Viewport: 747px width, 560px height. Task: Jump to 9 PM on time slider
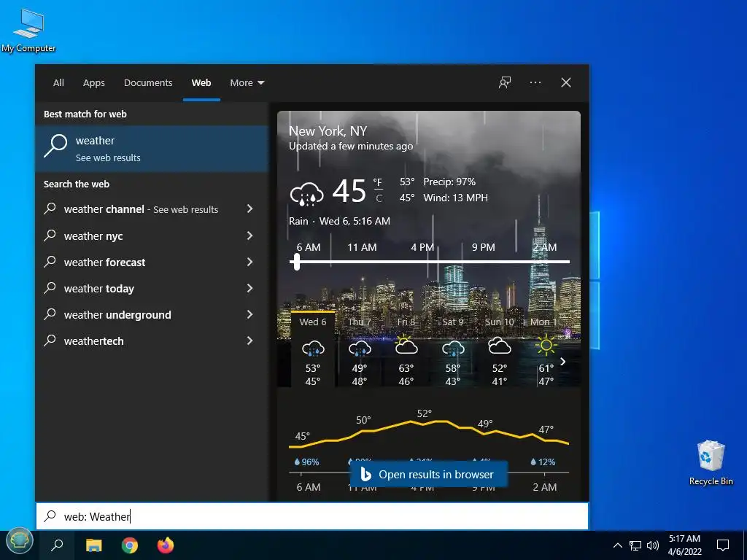(484, 248)
